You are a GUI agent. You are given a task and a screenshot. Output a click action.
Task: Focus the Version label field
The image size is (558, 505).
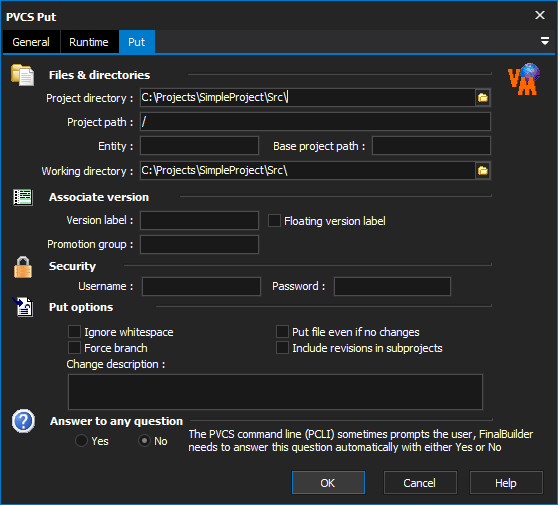[199, 221]
